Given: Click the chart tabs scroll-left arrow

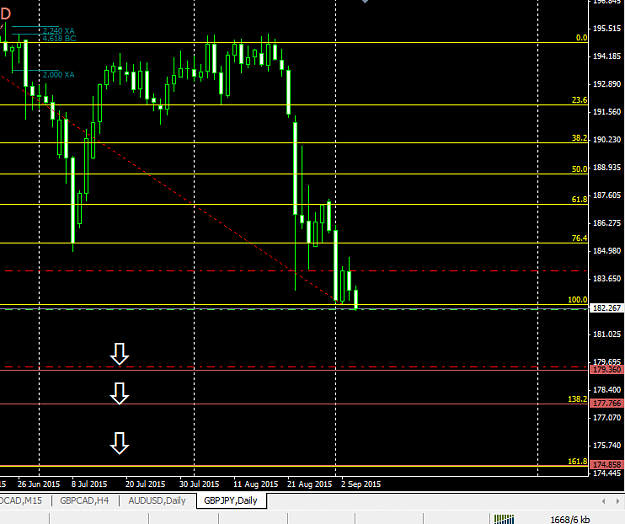Looking at the screenshot, I should coord(603,501).
